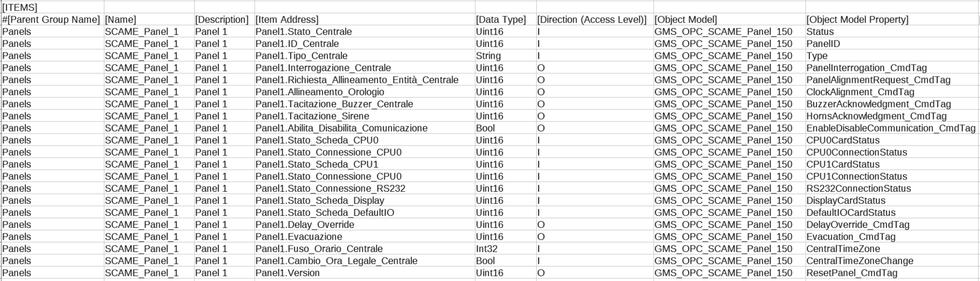Select the String data type cell
Image resolution: width=980 pixels, height=281 pixels.
coord(488,55)
